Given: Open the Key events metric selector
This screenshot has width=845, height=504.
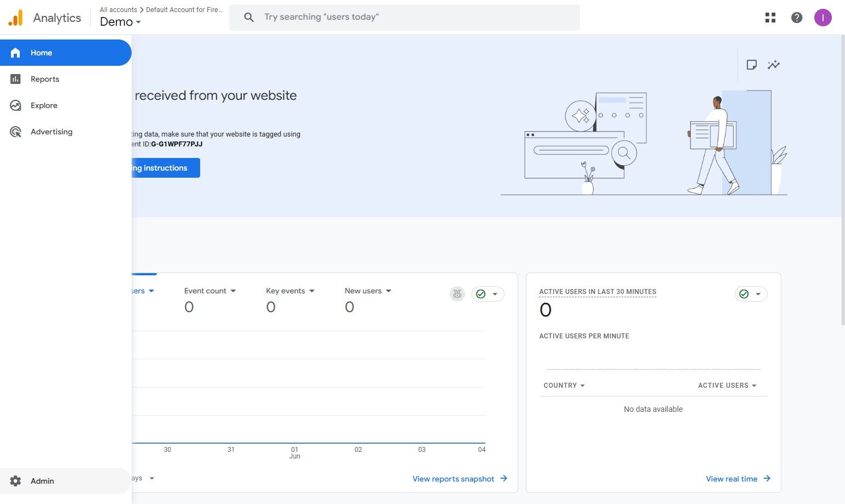Looking at the screenshot, I should [311, 291].
